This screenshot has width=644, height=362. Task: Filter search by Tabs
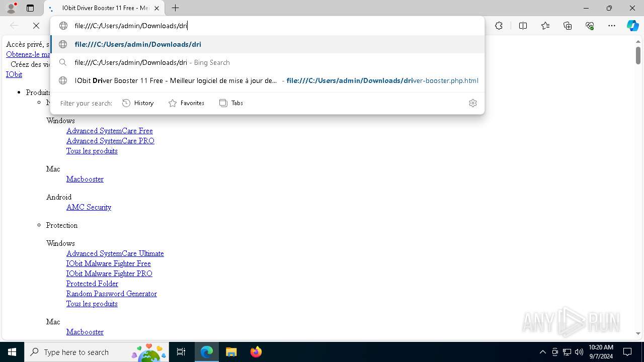click(231, 103)
